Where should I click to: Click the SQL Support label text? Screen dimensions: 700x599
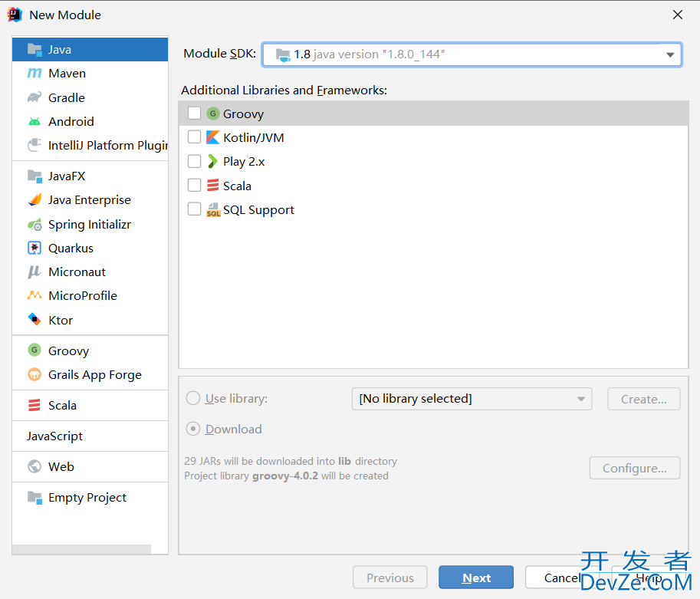pos(258,210)
